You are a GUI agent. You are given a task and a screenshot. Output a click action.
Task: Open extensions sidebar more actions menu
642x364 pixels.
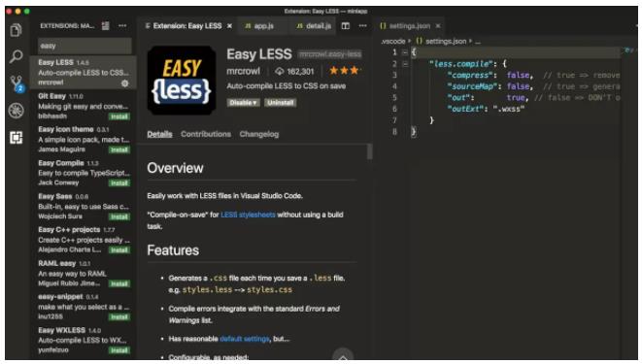[x=122, y=26]
